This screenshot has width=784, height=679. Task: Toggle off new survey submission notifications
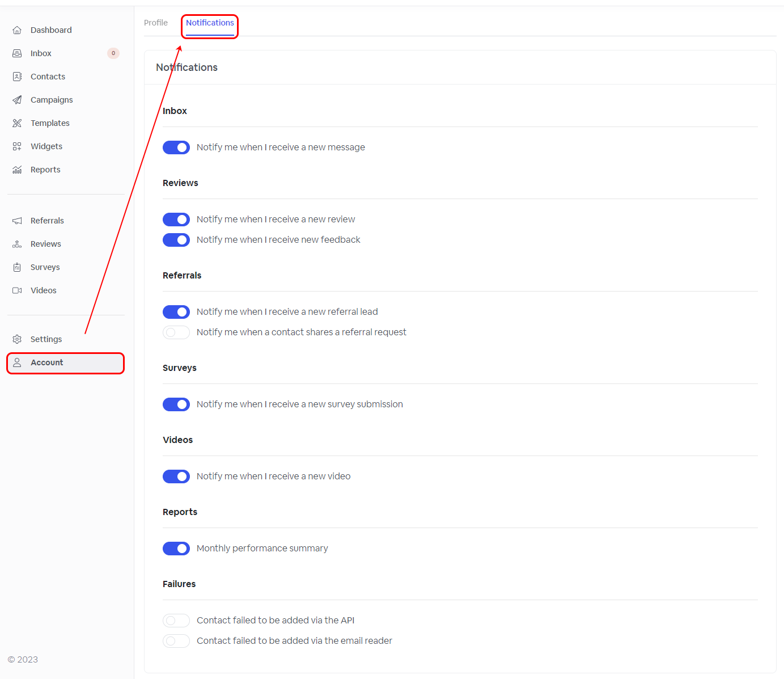pyautogui.click(x=176, y=404)
